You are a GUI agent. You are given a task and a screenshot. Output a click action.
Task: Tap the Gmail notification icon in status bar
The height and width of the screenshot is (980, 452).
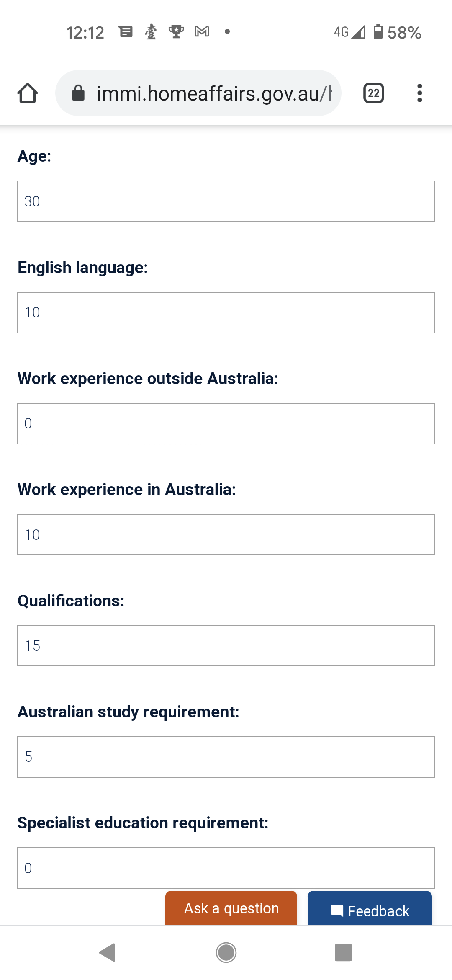pyautogui.click(x=202, y=32)
